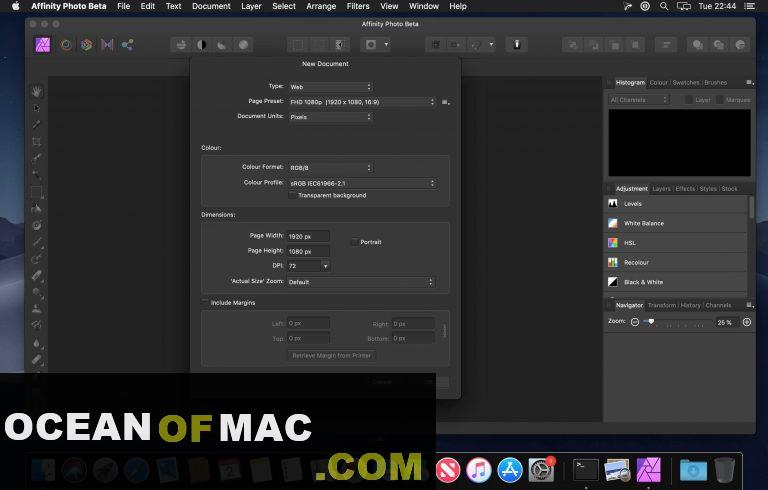Viewport: 768px width, 490px height.
Task: Click the zoom out minus icon
Action: tap(635, 322)
